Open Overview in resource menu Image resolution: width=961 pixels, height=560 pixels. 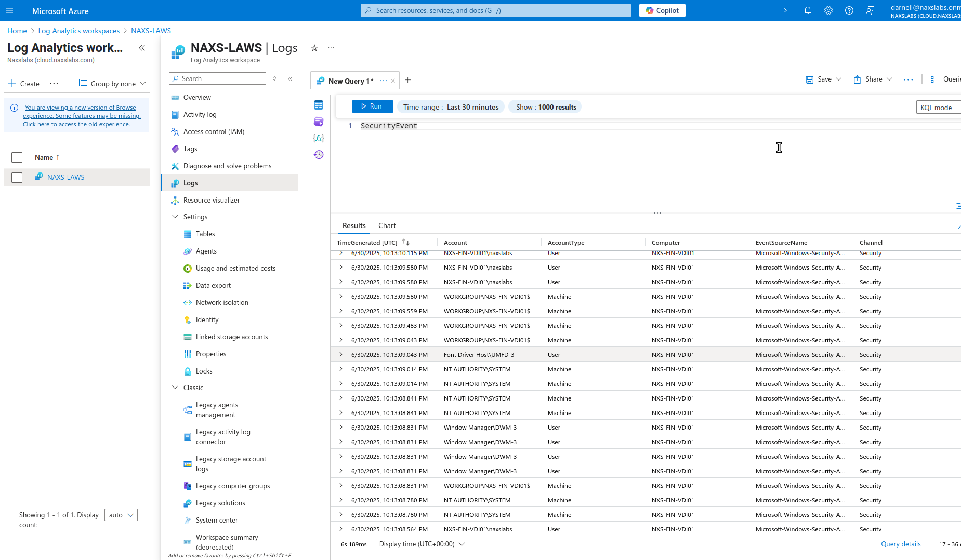tap(197, 97)
